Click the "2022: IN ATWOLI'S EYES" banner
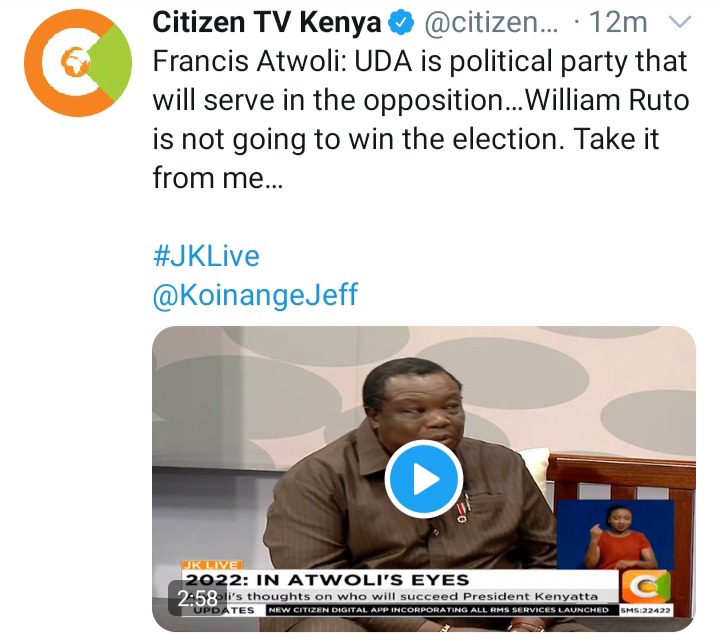 point(327,580)
